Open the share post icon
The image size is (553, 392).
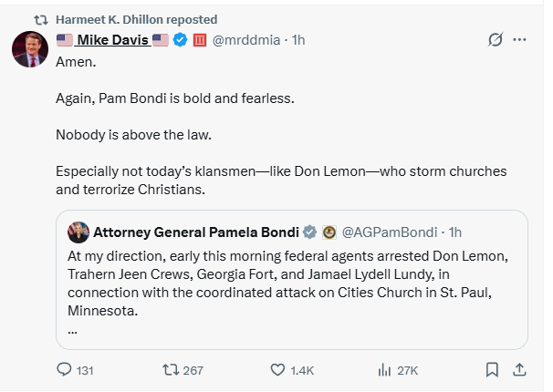[519, 370]
